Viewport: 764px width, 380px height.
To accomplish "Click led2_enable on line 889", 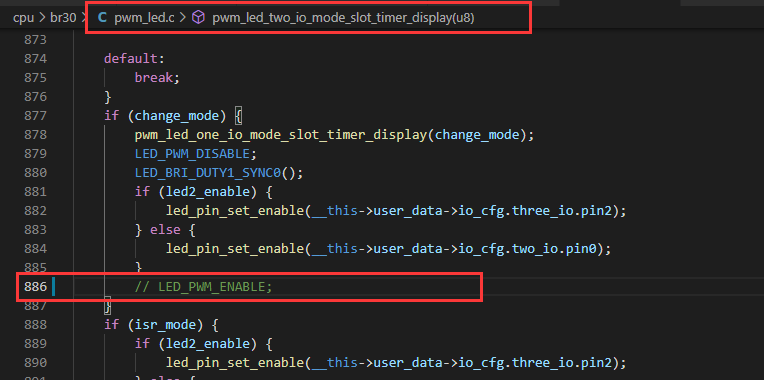I will point(209,344).
